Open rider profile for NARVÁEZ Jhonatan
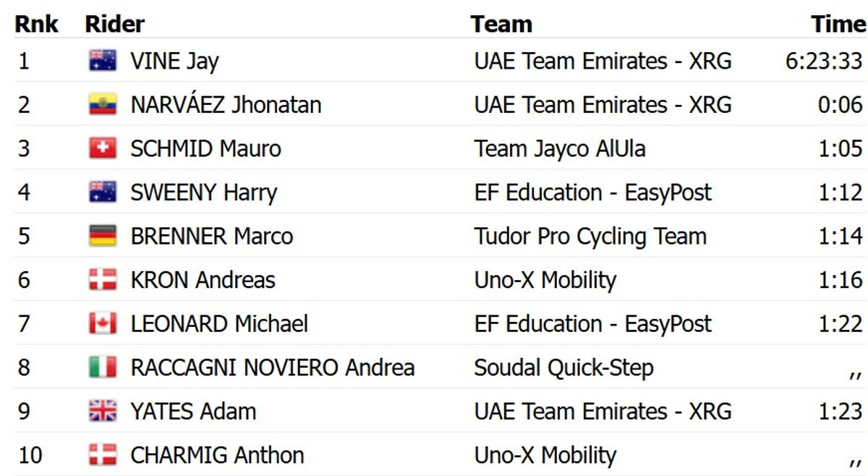Image resolution: width=868 pixels, height=476 pixels. (x=226, y=105)
